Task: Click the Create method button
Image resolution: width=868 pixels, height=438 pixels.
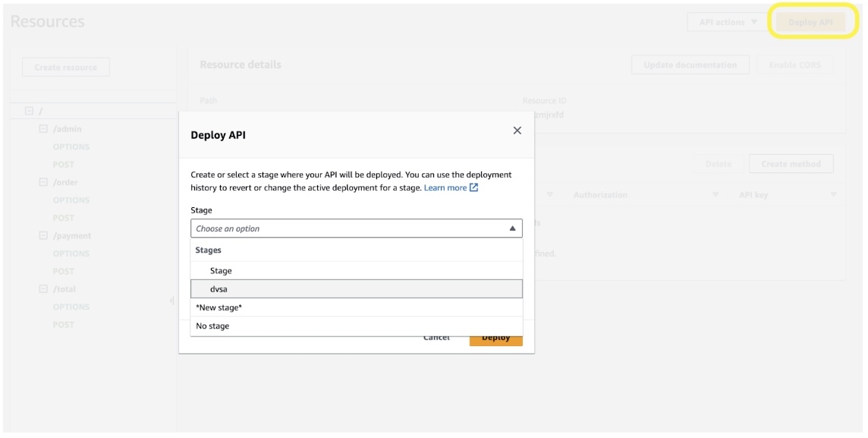Action: [x=791, y=164]
